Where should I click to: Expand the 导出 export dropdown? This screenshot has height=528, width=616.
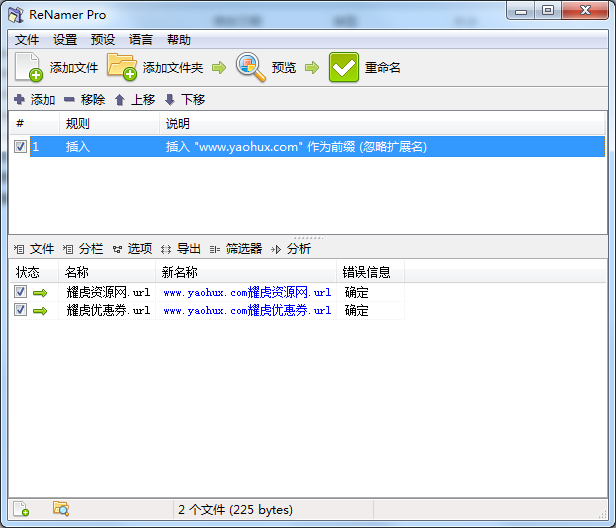click(181, 249)
